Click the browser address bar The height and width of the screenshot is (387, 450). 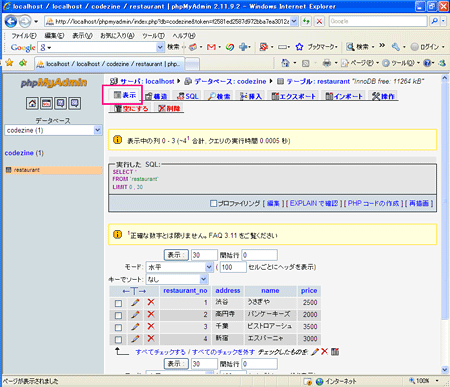point(172,21)
